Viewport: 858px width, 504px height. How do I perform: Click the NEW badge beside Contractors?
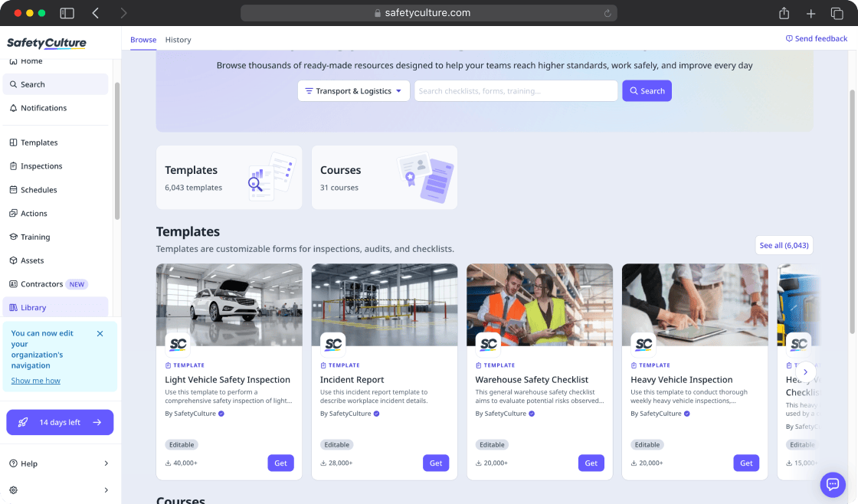tap(77, 284)
